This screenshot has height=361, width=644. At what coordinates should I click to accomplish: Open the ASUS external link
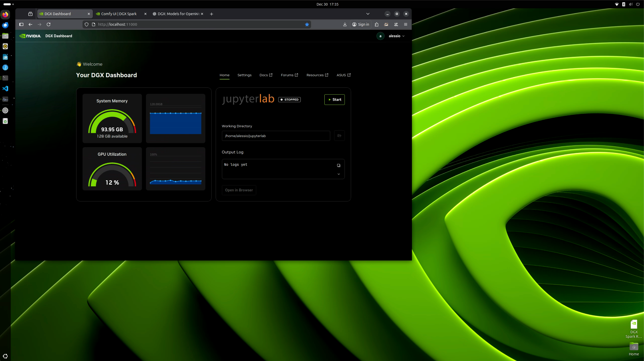[x=344, y=75]
